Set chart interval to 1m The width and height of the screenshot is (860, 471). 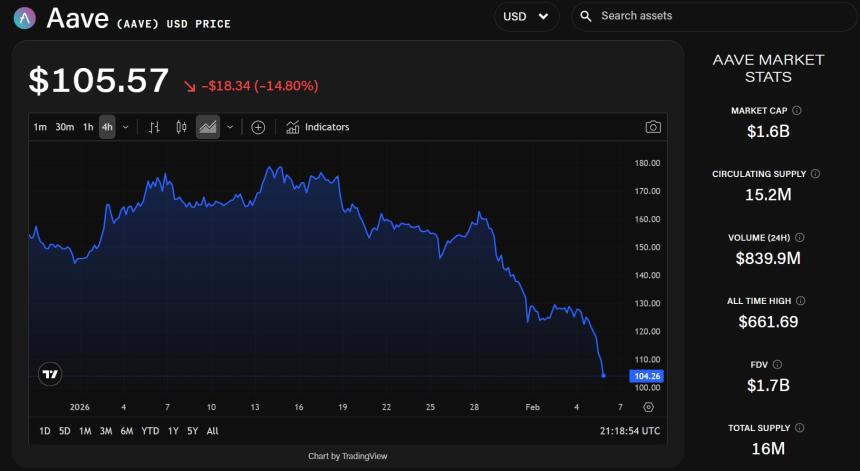[40, 127]
